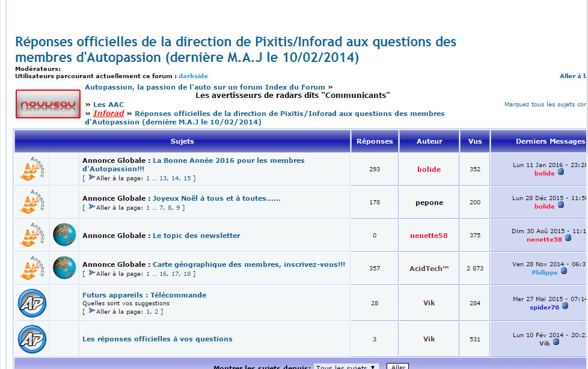Click the views count '2 873' cell
Image resolution: width=588 pixels, height=369 pixels.
coord(475,269)
